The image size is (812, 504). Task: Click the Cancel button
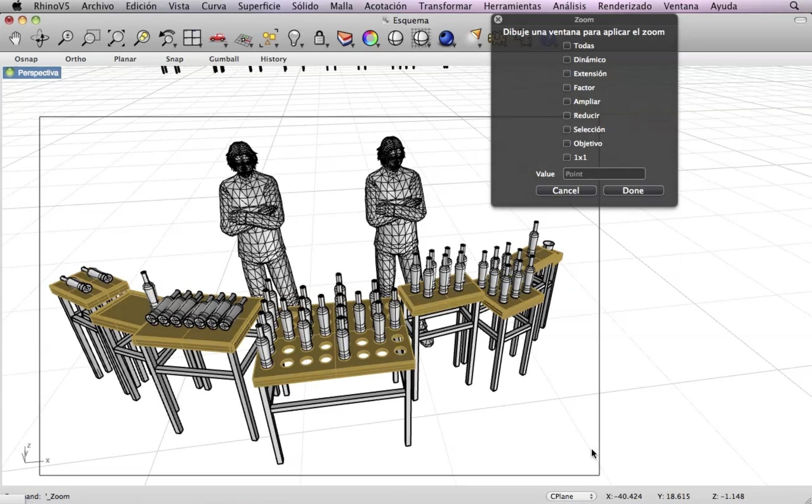(566, 190)
